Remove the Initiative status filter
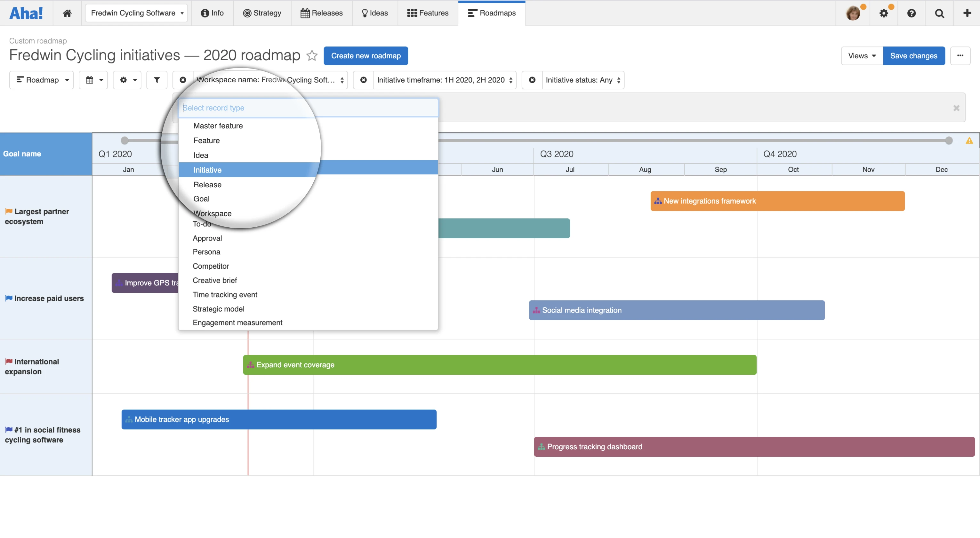Viewport: 980px width, 538px height. (x=532, y=80)
